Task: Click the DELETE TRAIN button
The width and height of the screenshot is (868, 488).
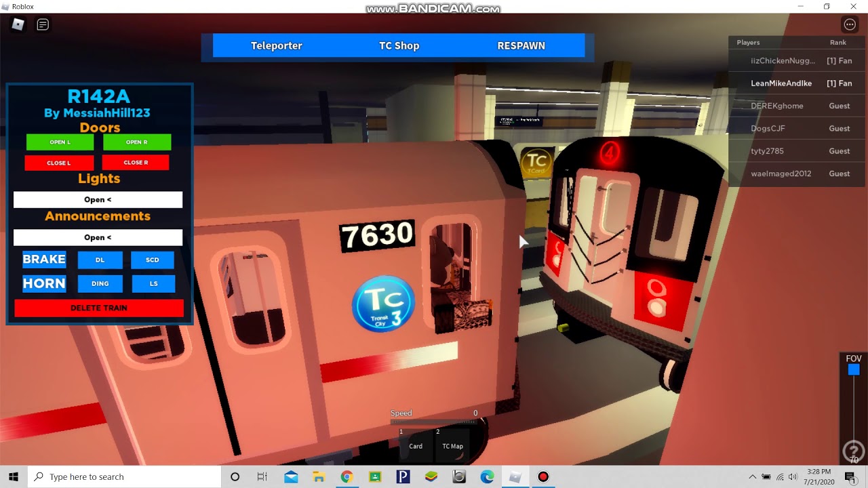Action: pyautogui.click(x=99, y=308)
